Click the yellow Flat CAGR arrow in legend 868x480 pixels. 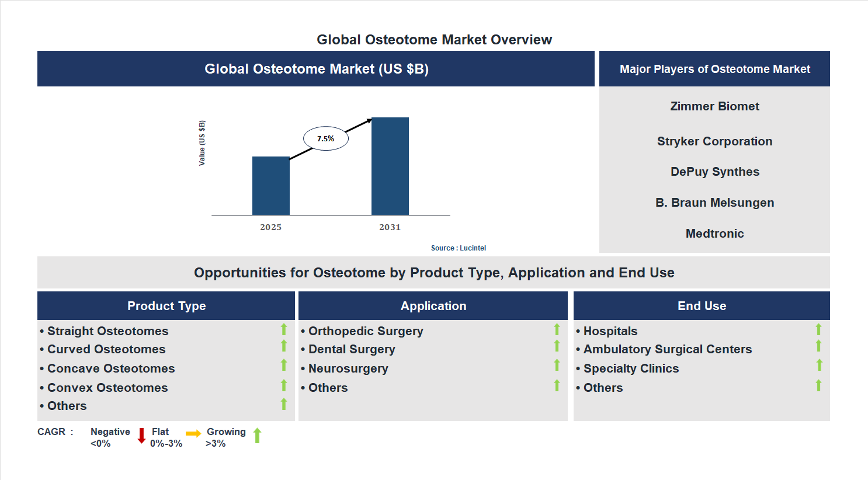(193, 434)
